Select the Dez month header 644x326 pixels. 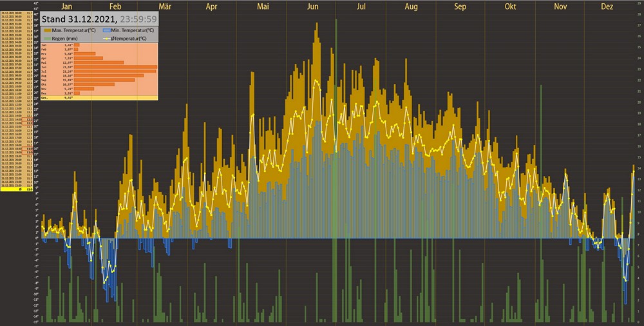(x=607, y=6)
